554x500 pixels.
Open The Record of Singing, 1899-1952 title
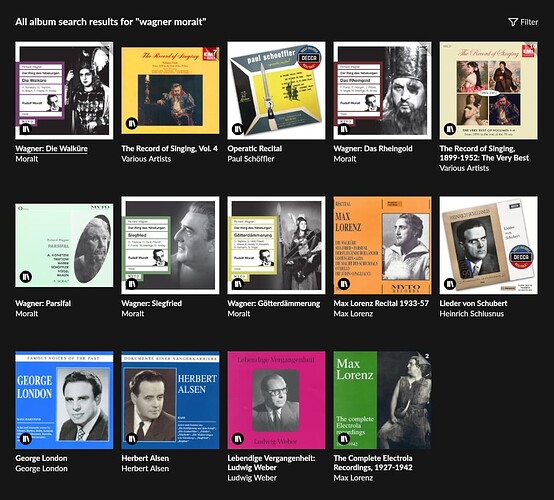484,153
